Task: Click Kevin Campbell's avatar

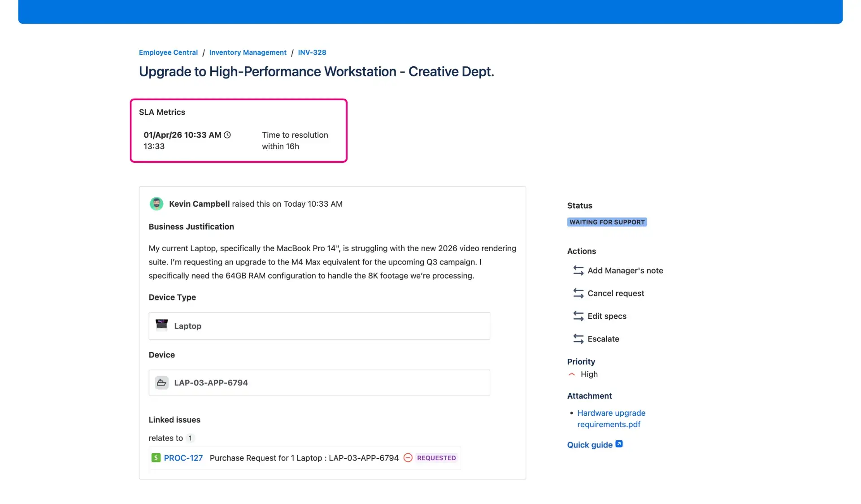Action: click(x=156, y=204)
